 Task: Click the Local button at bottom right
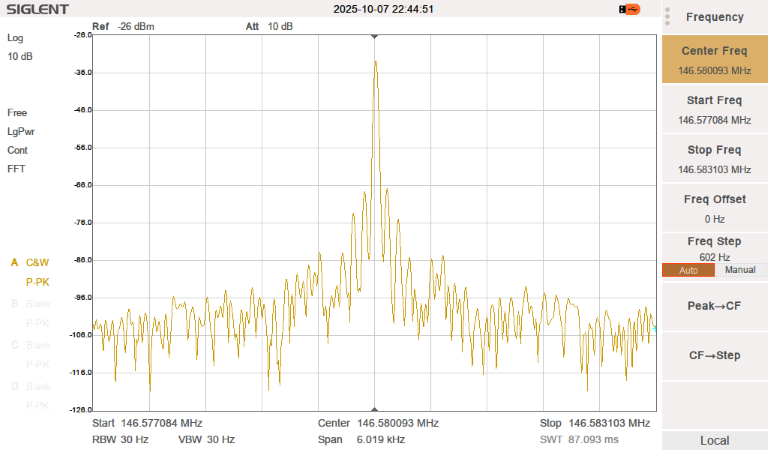[x=714, y=440]
